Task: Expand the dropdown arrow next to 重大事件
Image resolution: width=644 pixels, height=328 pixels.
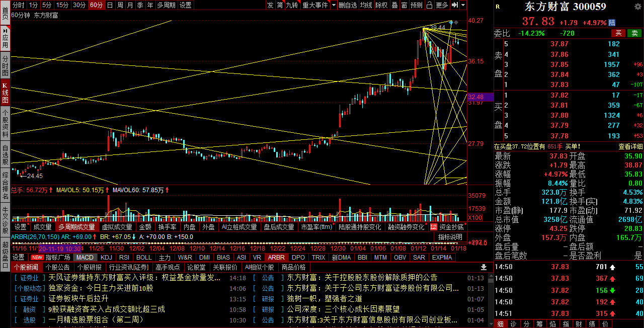Action: point(333,5)
